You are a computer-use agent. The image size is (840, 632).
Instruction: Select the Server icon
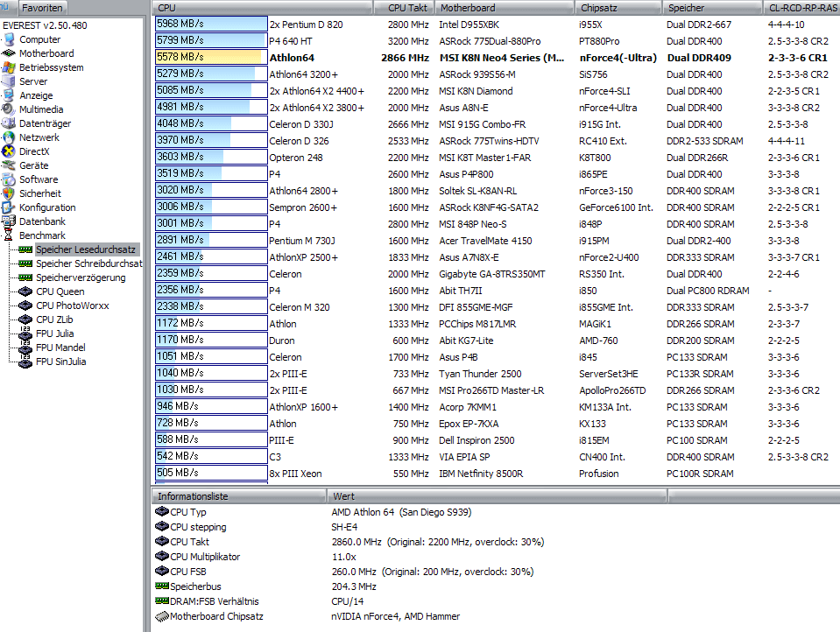[9, 81]
